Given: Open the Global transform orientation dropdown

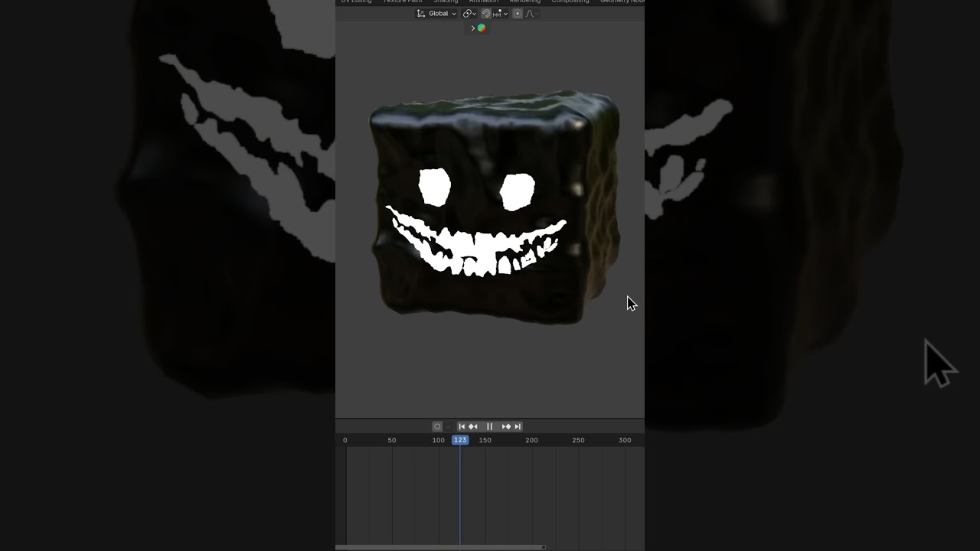Looking at the screenshot, I should 436,14.
